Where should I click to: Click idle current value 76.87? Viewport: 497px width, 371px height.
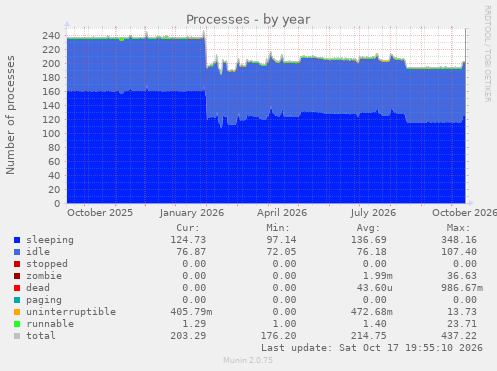(x=191, y=252)
